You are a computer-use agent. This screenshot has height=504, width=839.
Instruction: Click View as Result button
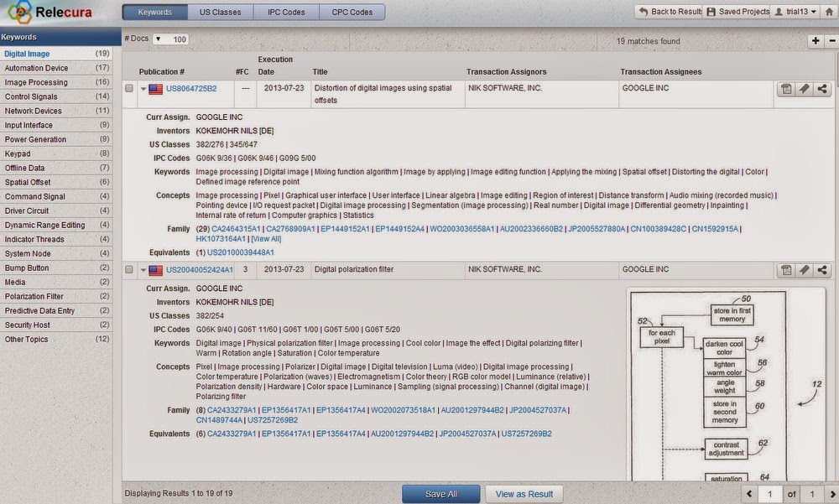pyautogui.click(x=524, y=494)
